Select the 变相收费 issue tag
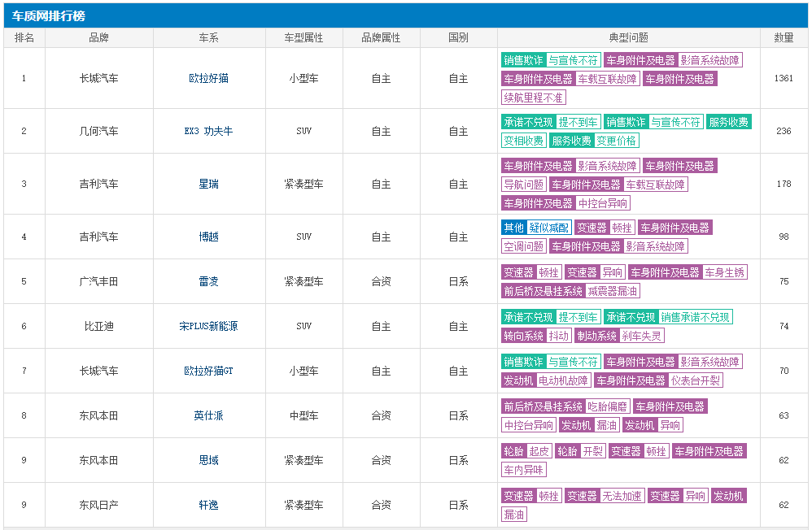This screenshot has width=812, height=530. point(523,141)
